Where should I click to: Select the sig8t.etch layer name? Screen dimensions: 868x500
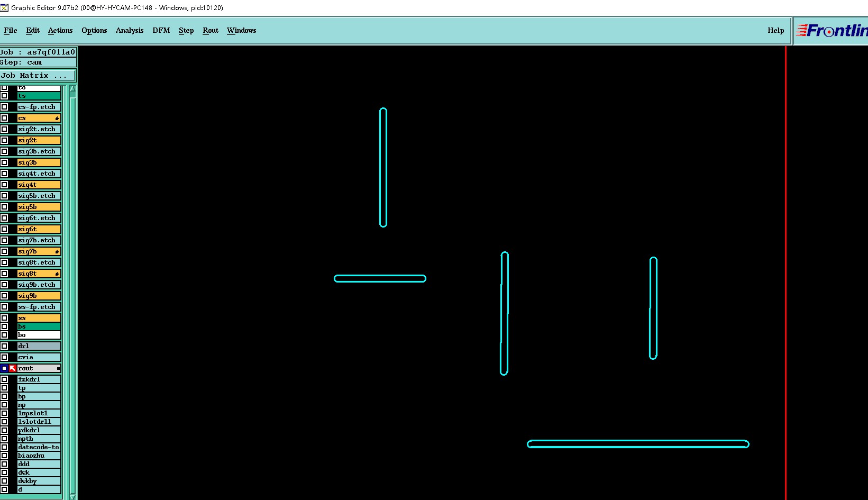[x=39, y=262]
